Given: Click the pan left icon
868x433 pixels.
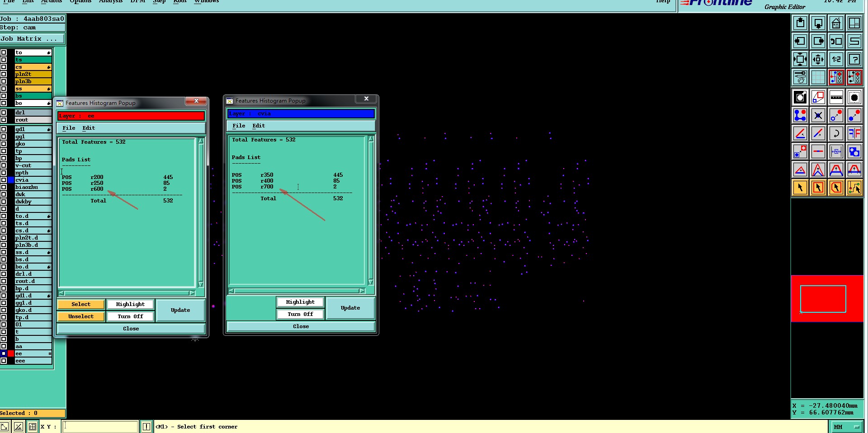Looking at the screenshot, I should (x=800, y=41).
